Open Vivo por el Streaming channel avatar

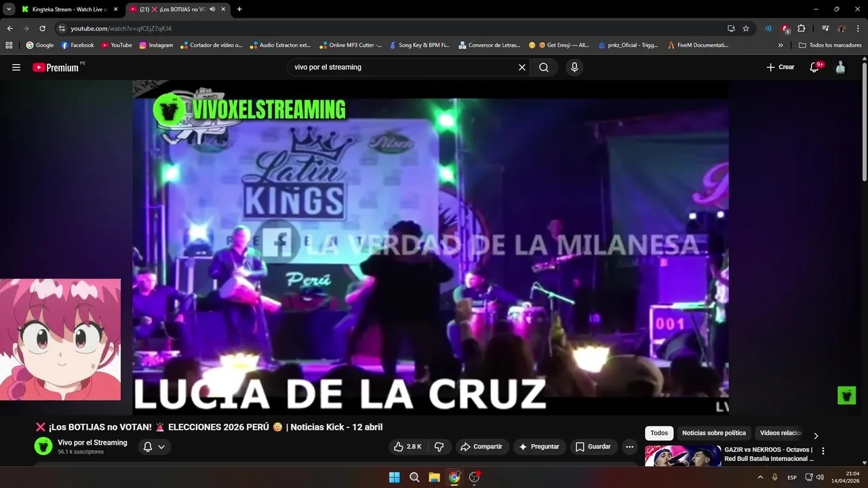[43, 446]
